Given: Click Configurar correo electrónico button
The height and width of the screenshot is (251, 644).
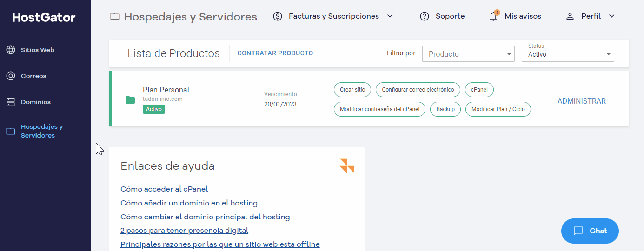Looking at the screenshot, I should pos(418,90).
